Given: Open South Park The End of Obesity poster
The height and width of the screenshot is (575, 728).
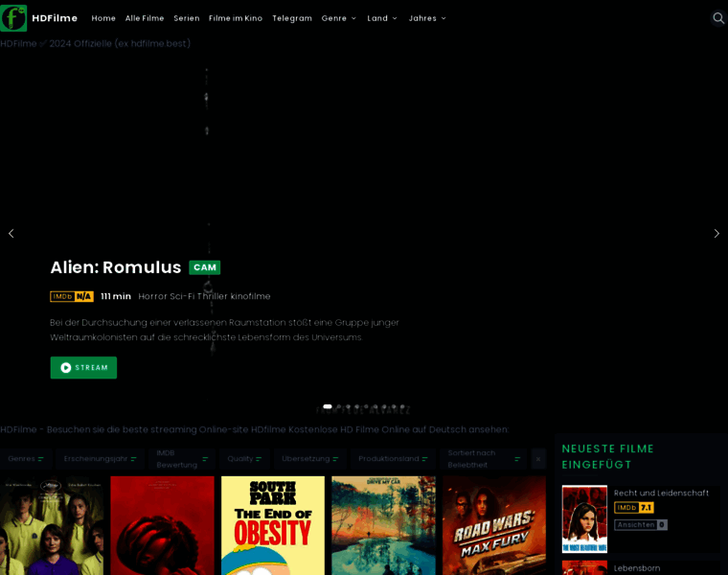Looking at the screenshot, I should pyautogui.click(x=273, y=525).
